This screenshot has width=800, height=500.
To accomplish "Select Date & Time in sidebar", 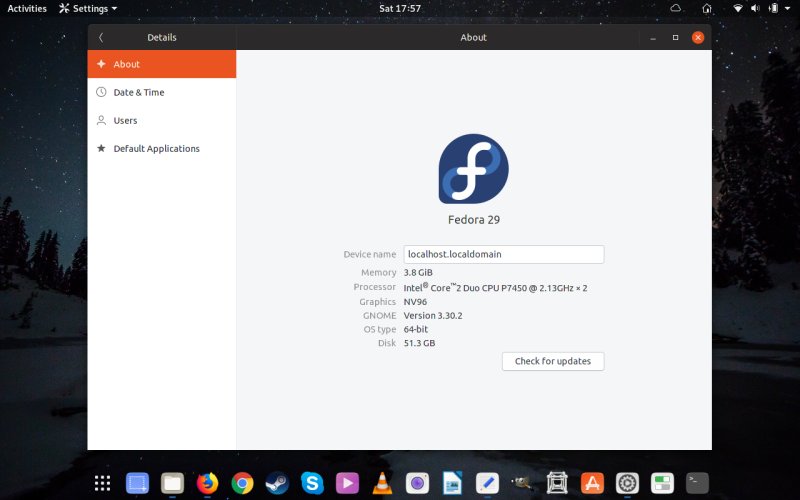I will tap(139, 92).
